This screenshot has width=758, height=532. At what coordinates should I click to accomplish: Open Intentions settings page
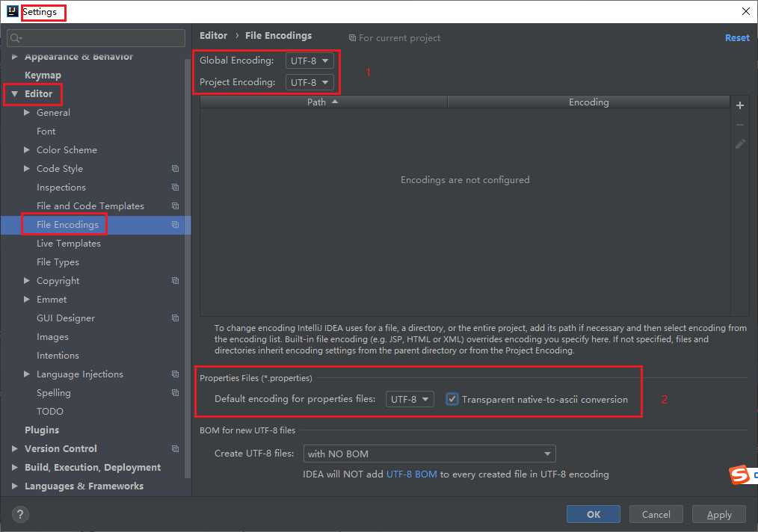[x=58, y=355]
